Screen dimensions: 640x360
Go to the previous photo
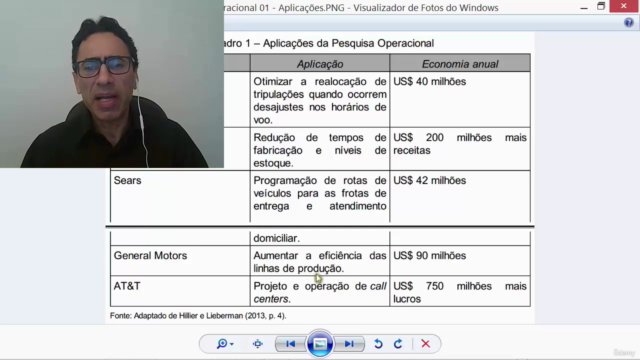(x=290, y=344)
